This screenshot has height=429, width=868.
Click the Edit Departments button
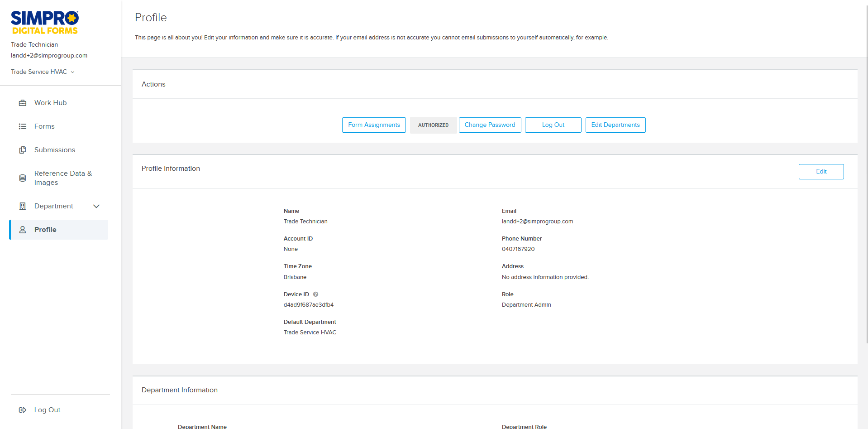pyautogui.click(x=615, y=125)
